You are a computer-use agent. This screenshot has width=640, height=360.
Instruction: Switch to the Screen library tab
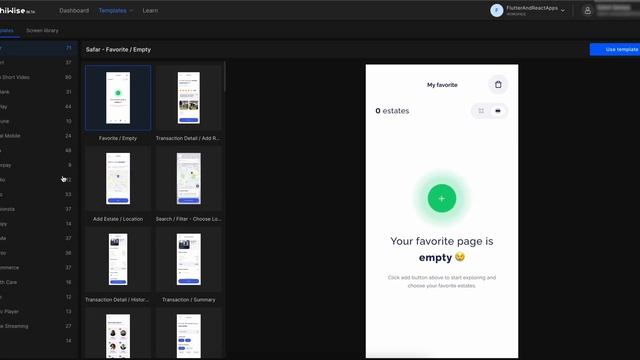[x=42, y=31]
